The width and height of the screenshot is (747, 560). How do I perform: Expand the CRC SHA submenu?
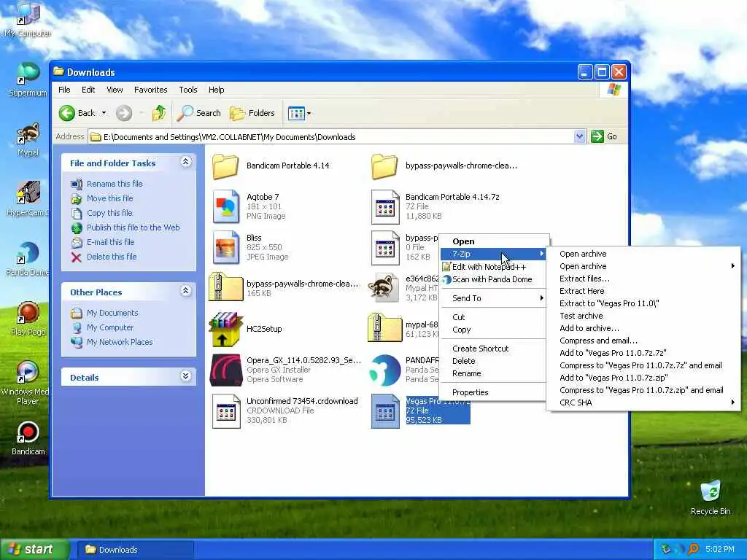(643, 402)
